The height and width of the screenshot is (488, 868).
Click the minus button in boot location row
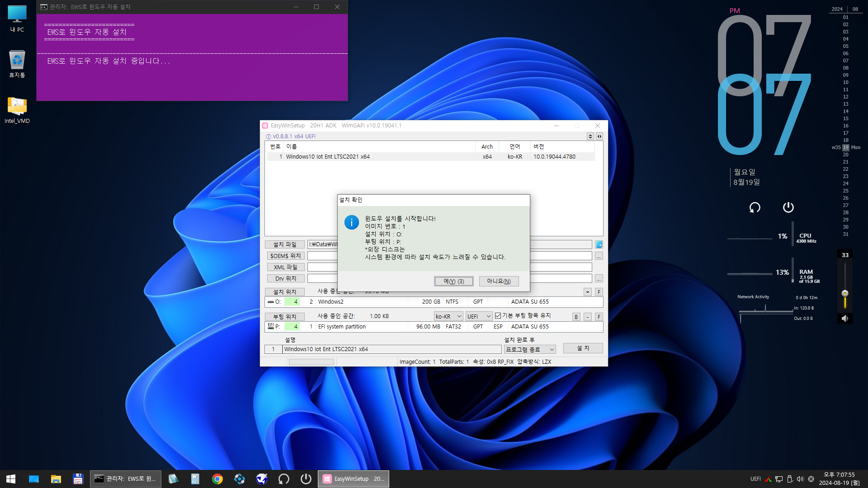pos(588,317)
